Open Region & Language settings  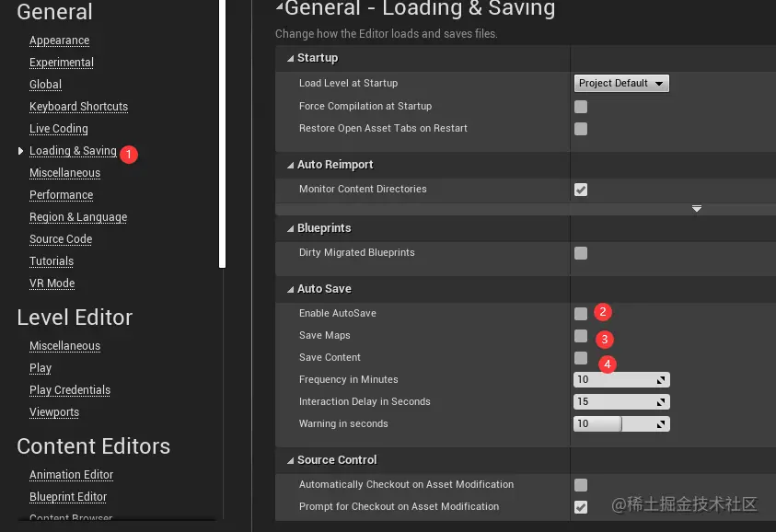click(78, 217)
